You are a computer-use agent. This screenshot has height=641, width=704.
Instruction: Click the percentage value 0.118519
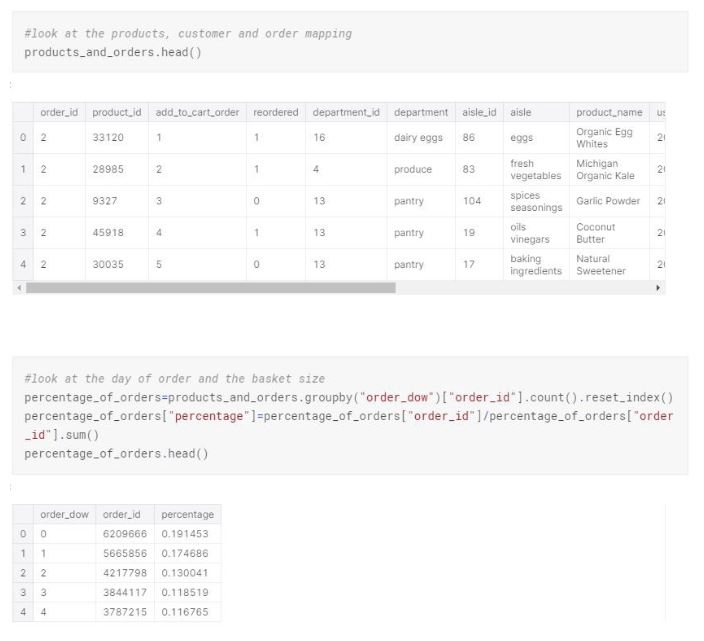click(185, 592)
